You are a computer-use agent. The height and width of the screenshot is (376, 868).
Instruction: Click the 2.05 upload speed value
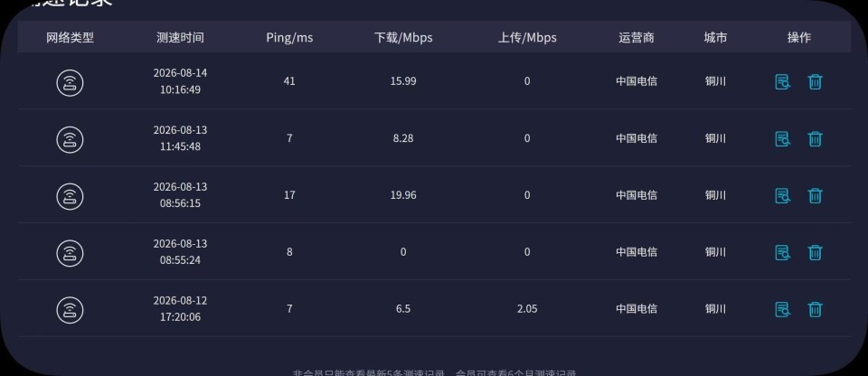point(527,309)
